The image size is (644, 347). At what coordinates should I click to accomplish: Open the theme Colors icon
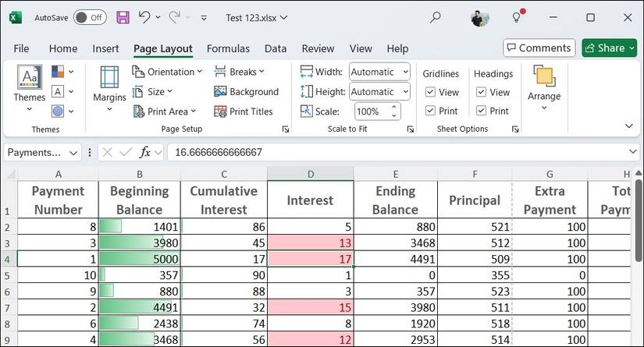pyautogui.click(x=58, y=72)
